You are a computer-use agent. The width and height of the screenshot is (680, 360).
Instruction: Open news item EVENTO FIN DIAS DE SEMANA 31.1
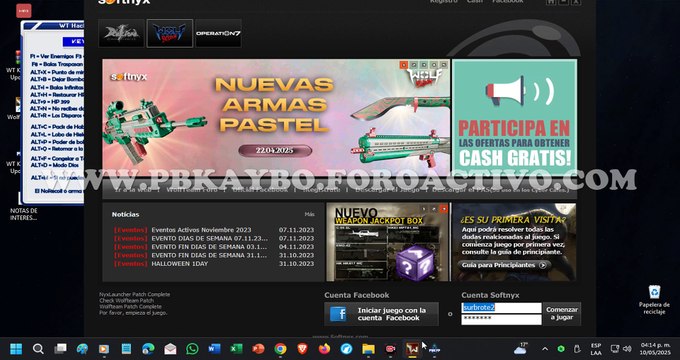click(209, 255)
